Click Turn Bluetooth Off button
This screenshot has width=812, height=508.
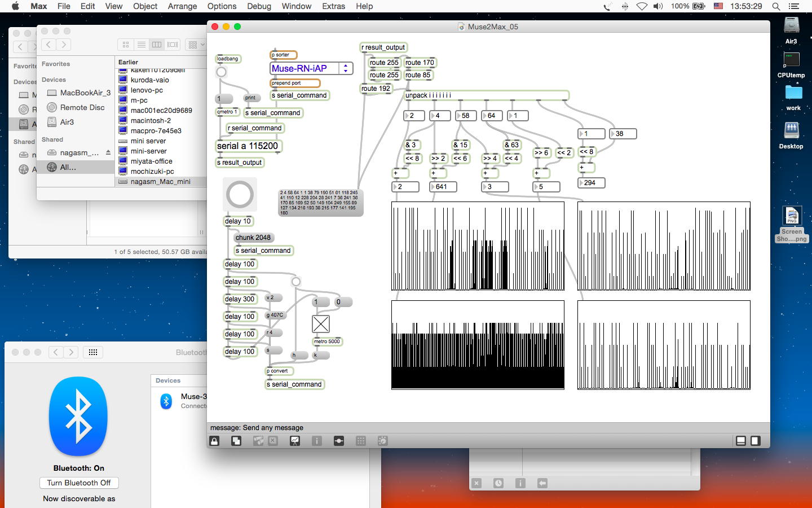[79, 483]
